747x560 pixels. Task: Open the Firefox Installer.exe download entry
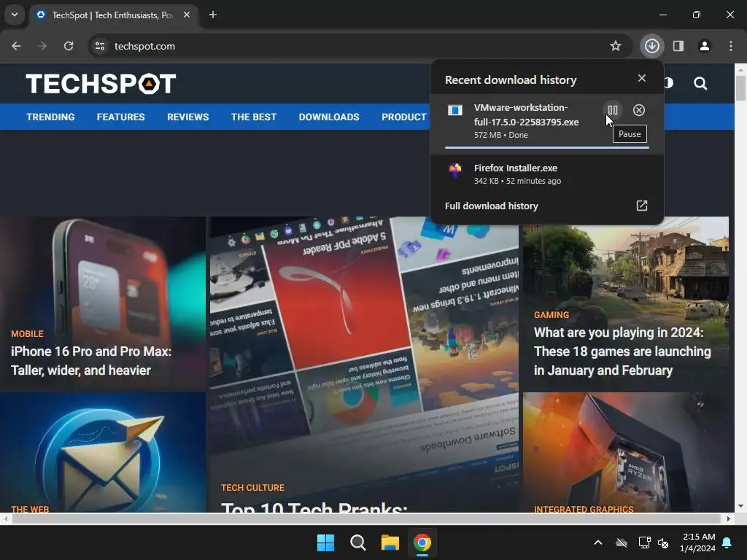(x=546, y=174)
